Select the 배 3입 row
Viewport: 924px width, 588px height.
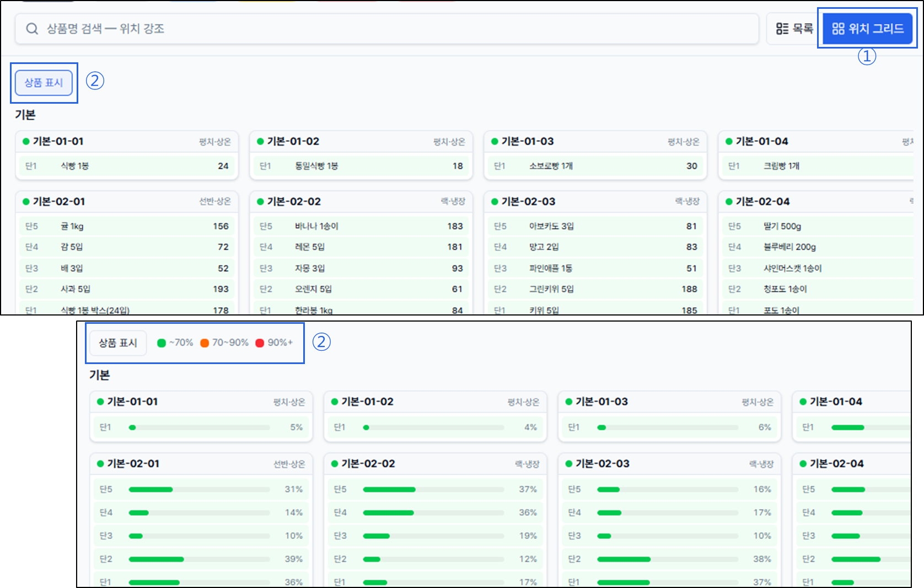click(x=127, y=269)
